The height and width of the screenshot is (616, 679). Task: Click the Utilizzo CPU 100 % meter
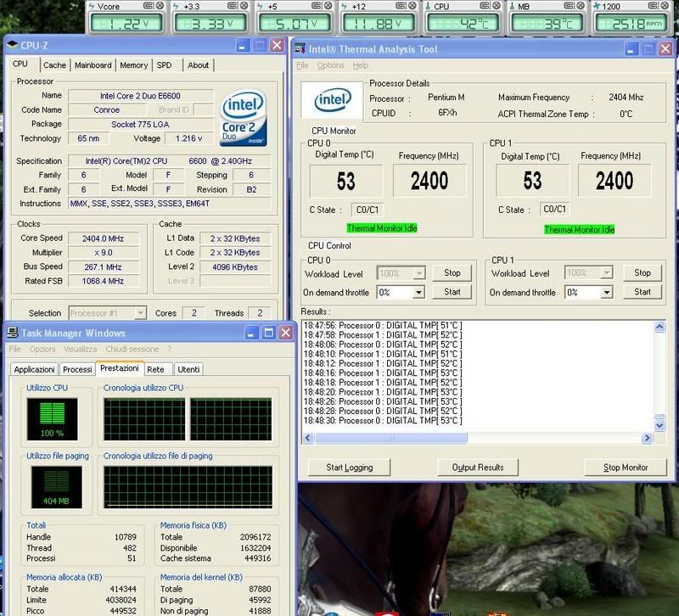click(53, 418)
